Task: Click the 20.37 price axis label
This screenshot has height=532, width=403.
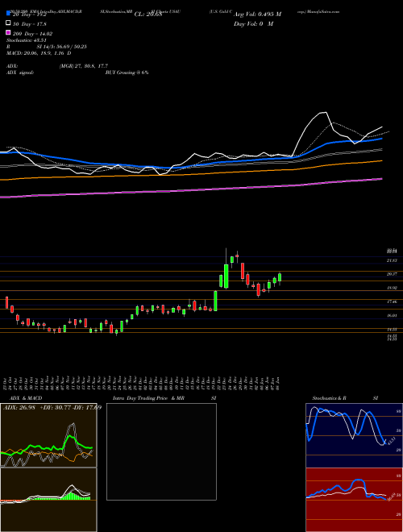Action: pyautogui.click(x=392, y=274)
